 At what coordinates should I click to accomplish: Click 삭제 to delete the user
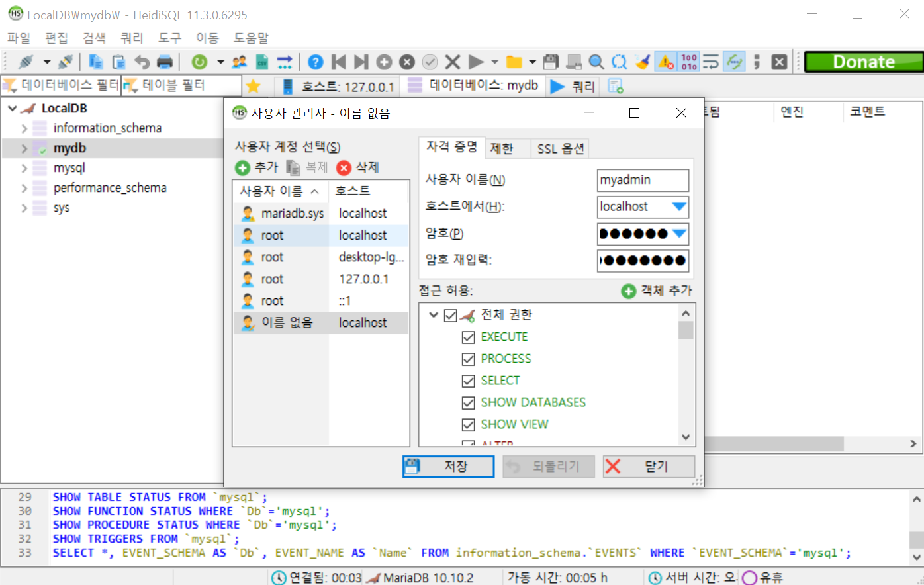[x=358, y=167]
